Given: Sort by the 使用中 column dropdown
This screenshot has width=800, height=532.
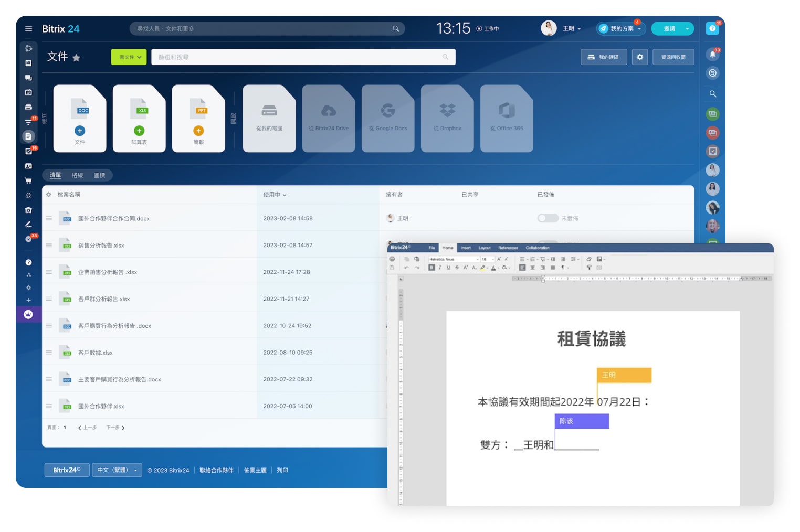Looking at the screenshot, I should click(275, 195).
